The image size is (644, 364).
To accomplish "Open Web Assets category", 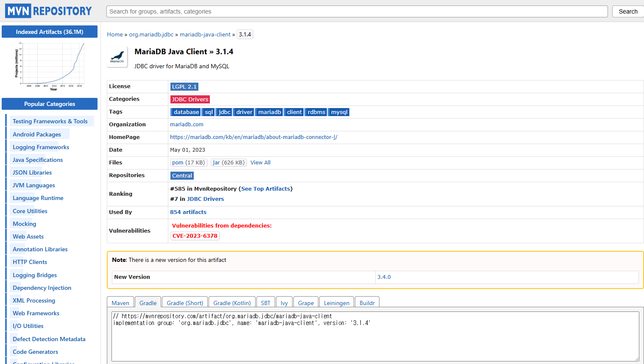I will pyautogui.click(x=28, y=236).
